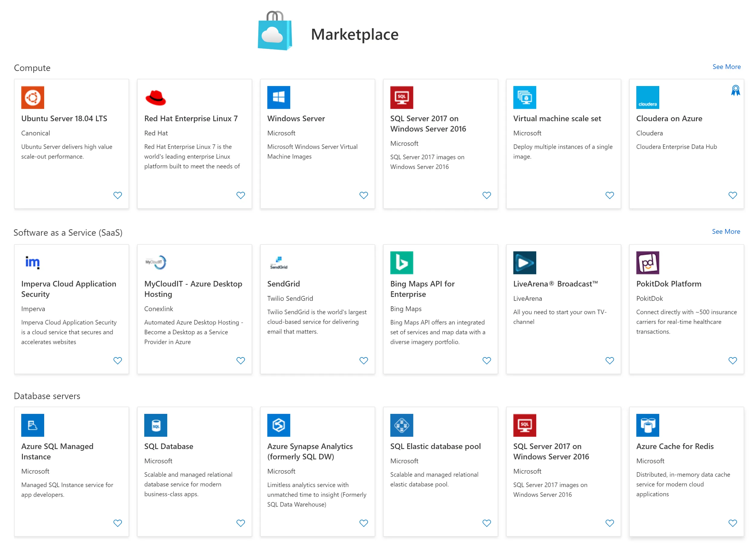Open the SQL Database title
This screenshot has height=549, width=756.
tap(169, 446)
